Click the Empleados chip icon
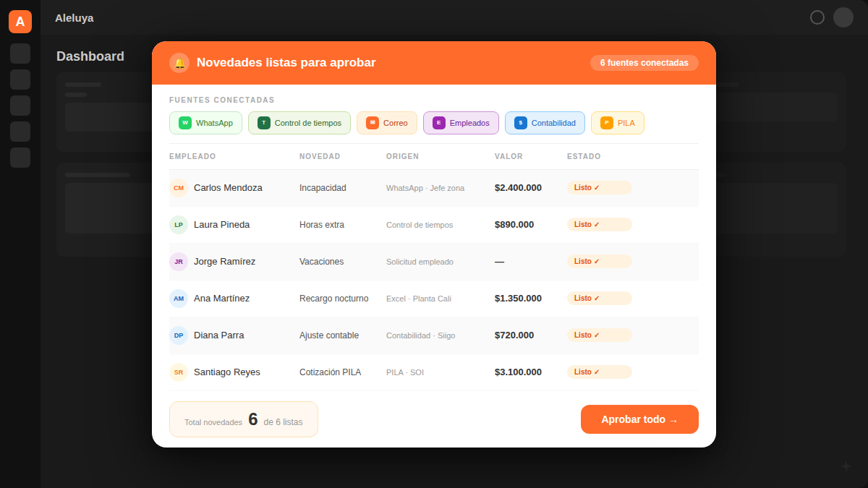The width and height of the screenshot is (868, 488). (438, 123)
